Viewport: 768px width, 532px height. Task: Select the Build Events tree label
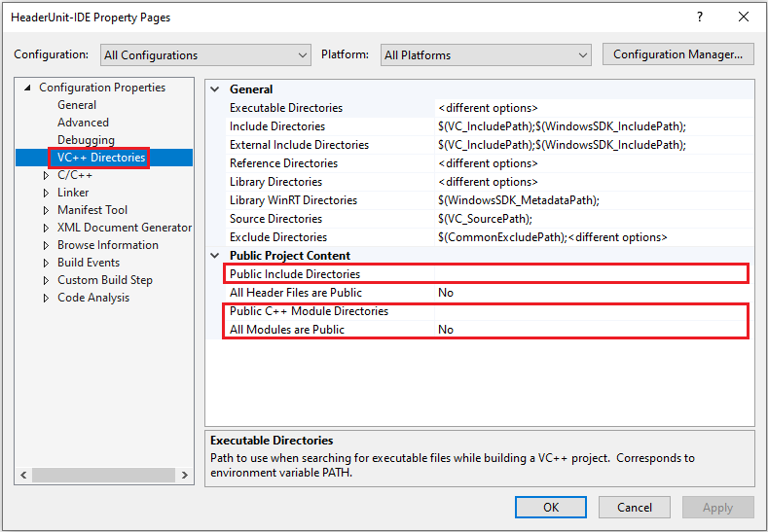pyautogui.click(x=89, y=263)
